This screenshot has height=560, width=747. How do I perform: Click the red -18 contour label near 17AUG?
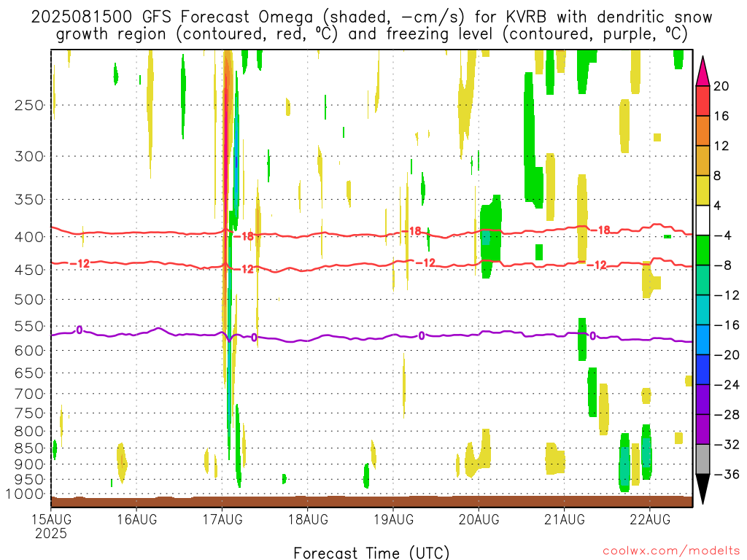pyautogui.click(x=244, y=236)
